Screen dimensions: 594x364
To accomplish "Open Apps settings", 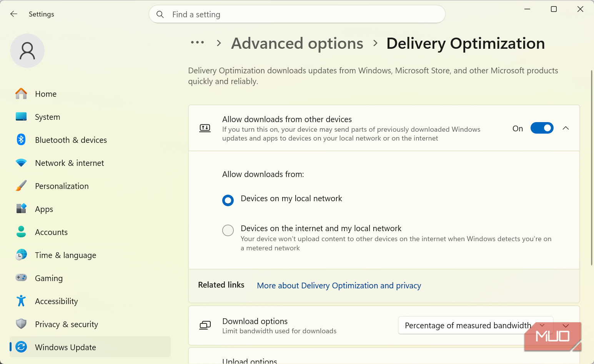I will point(90,209).
